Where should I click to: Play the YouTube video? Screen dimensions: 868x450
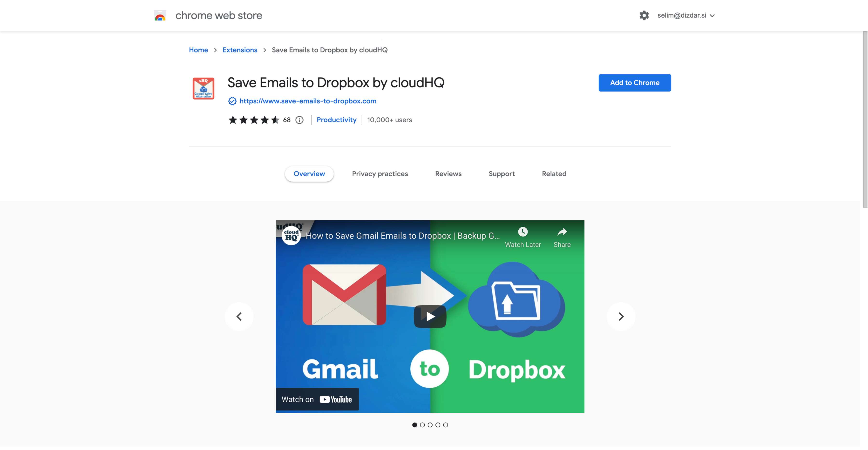coord(430,316)
